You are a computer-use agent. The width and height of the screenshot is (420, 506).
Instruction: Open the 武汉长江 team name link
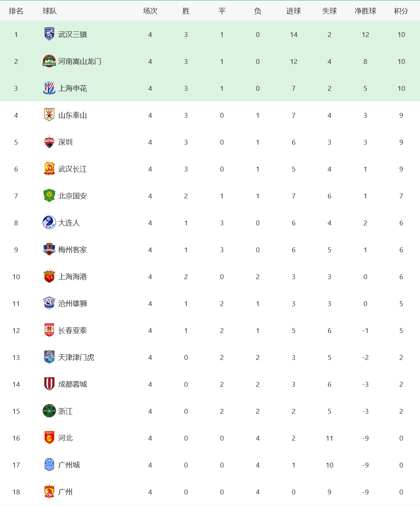click(72, 169)
